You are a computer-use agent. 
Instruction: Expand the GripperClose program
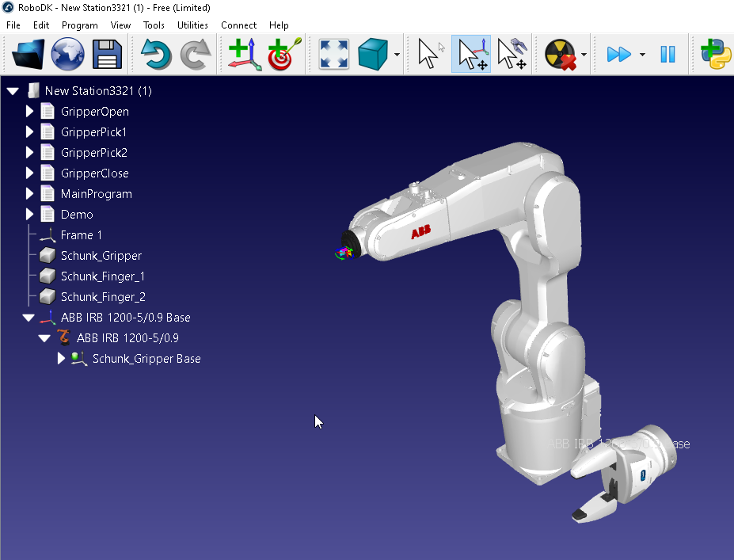click(29, 173)
